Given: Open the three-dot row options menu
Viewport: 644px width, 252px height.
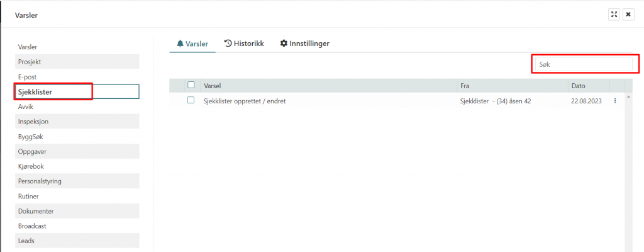Looking at the screenshot, I should point(615,101).
